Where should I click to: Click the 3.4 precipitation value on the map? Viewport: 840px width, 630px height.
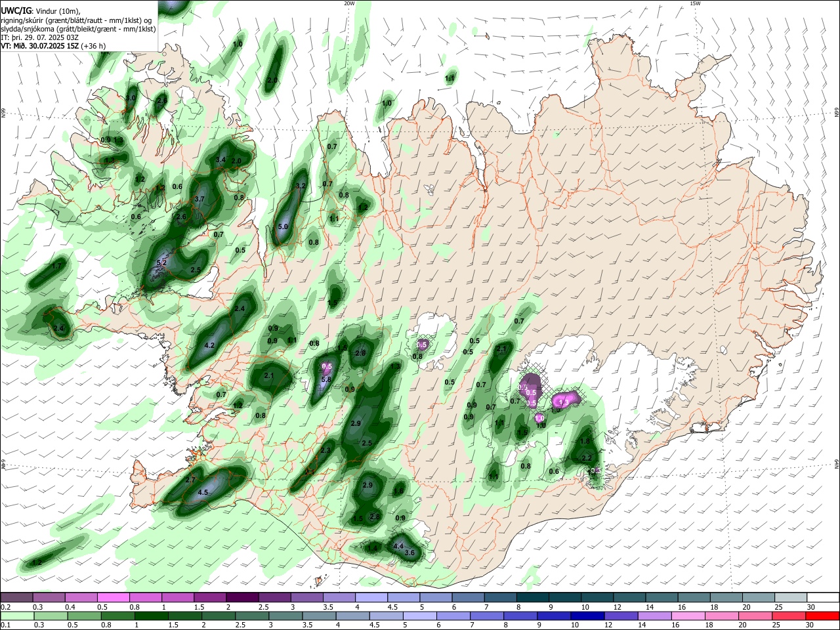220,159
